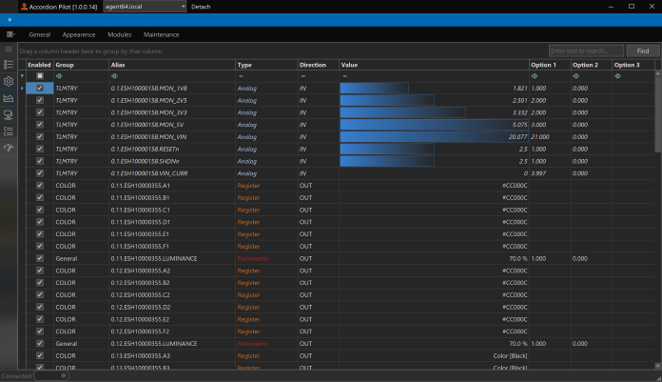Click the filter row funnel icon

pyautogui.click(x=22, y=76)
